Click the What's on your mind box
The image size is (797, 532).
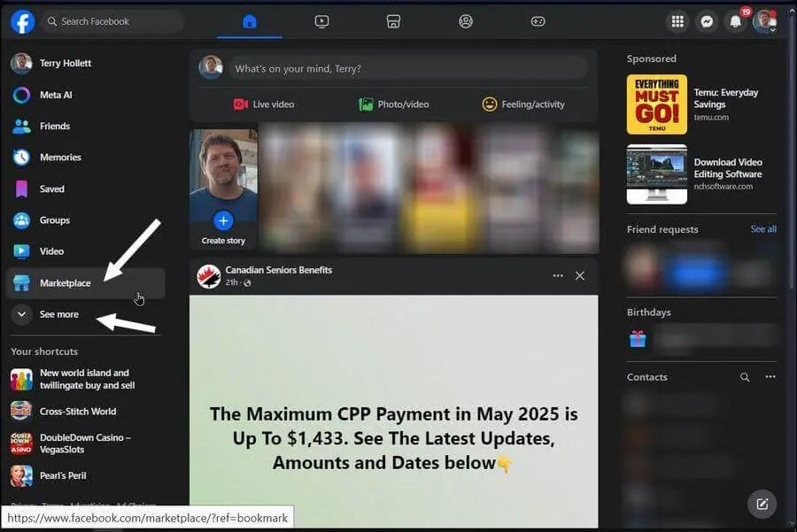coord(408,68)
